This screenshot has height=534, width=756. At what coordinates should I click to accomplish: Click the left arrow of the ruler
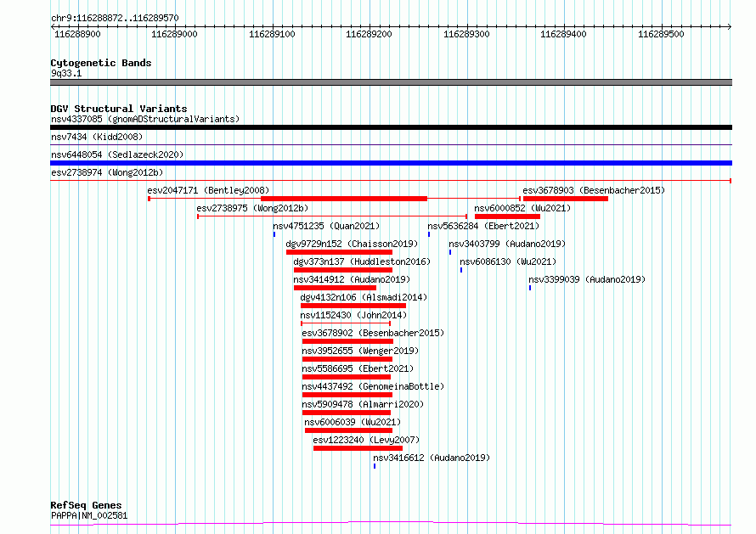click(x=53, y=26)
